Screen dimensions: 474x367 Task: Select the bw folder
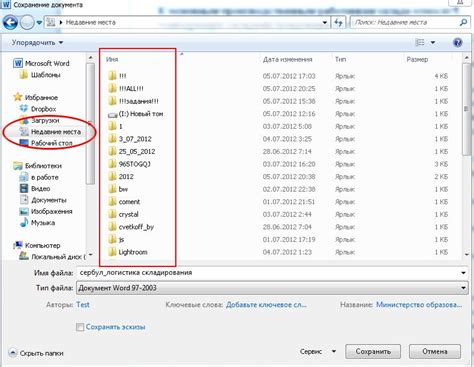pos(118,189)
